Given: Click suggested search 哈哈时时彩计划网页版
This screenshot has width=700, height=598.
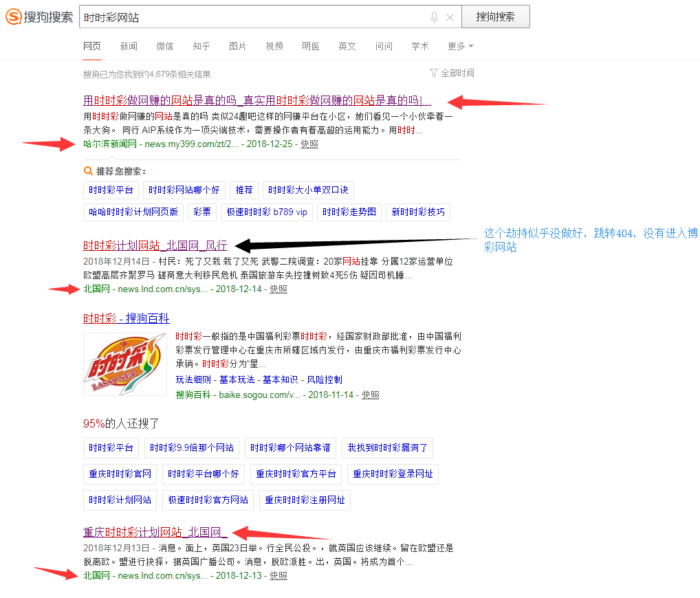Looking at the screenshot, I should click(x=133, y=212).
